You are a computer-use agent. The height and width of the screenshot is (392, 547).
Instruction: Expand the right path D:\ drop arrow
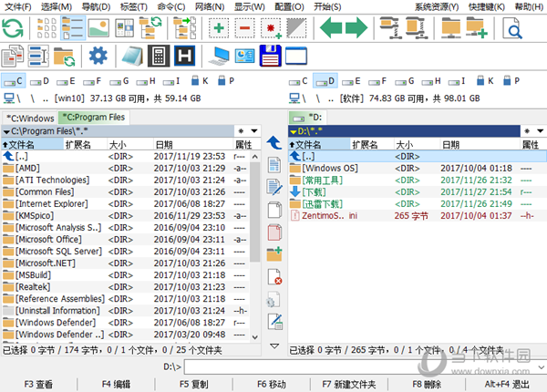[293, 132]
